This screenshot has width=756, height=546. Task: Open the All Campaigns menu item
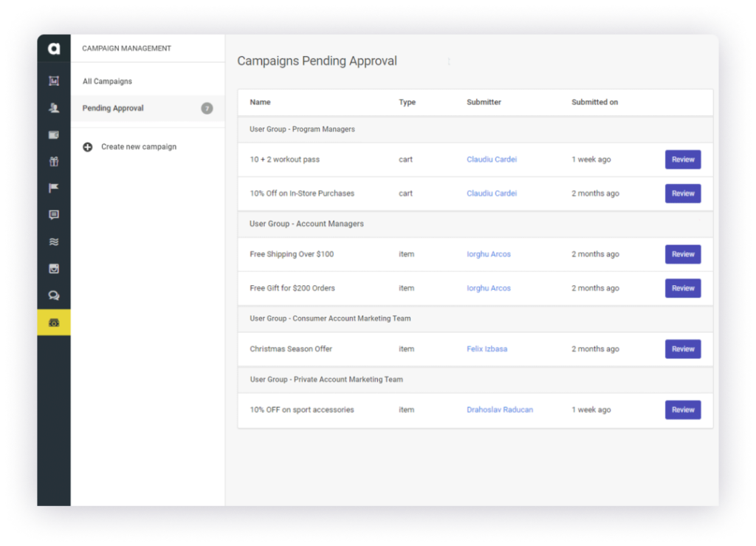[x=107, y=81]
